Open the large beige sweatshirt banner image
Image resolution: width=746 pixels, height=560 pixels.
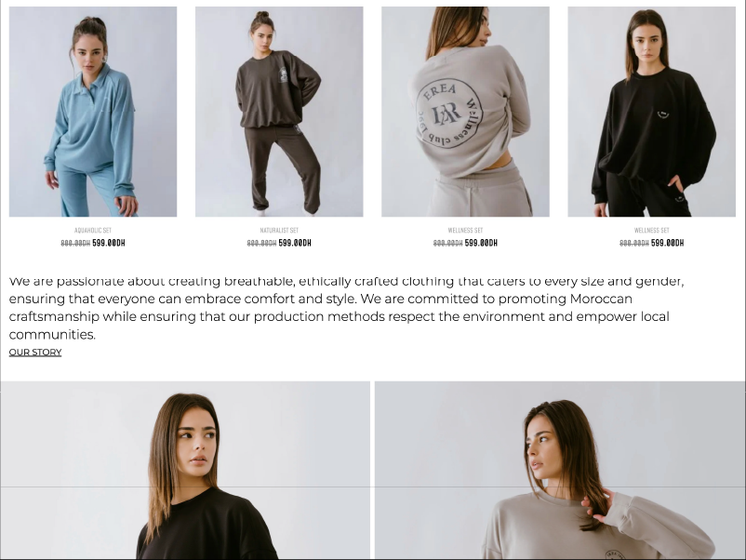tap(560, 470)
